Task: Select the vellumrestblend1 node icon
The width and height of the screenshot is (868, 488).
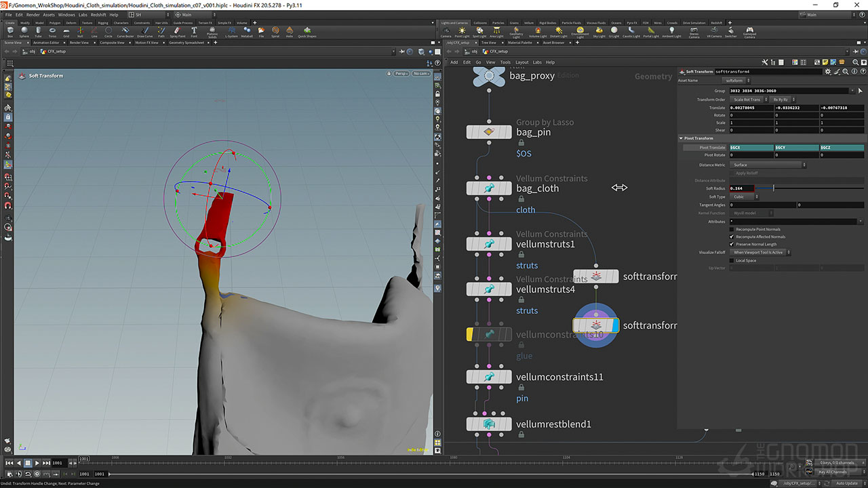Action: (x=489, y=424)
